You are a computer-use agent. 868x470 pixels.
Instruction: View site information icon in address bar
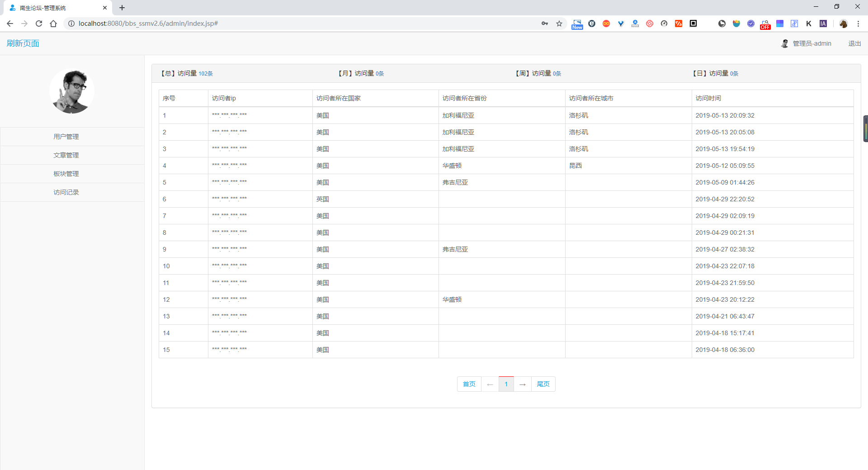[x=71, y=24]
